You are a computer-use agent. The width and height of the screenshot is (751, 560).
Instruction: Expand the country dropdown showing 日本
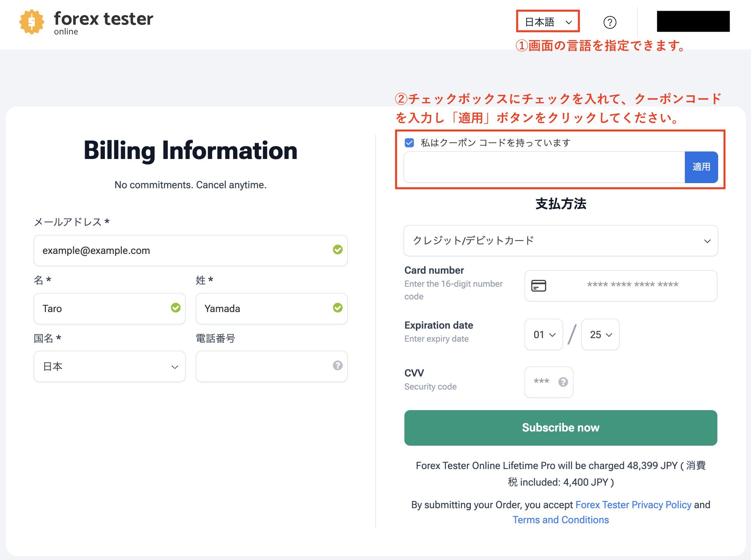(110, 367)
